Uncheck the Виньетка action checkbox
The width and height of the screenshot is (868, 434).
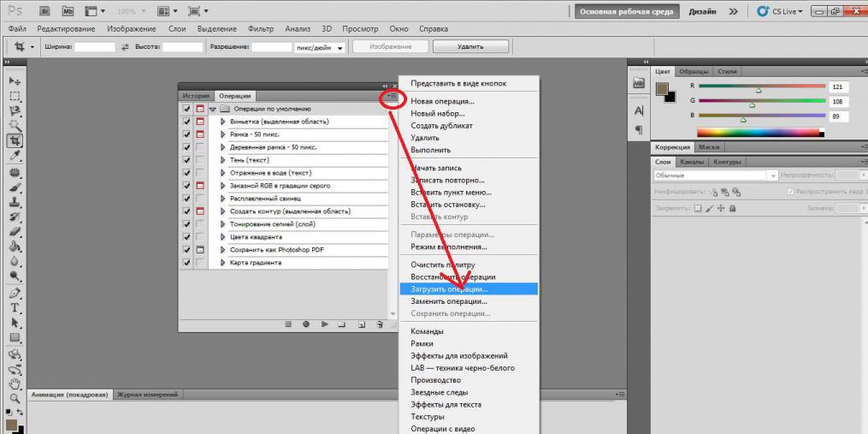point(186,122)
